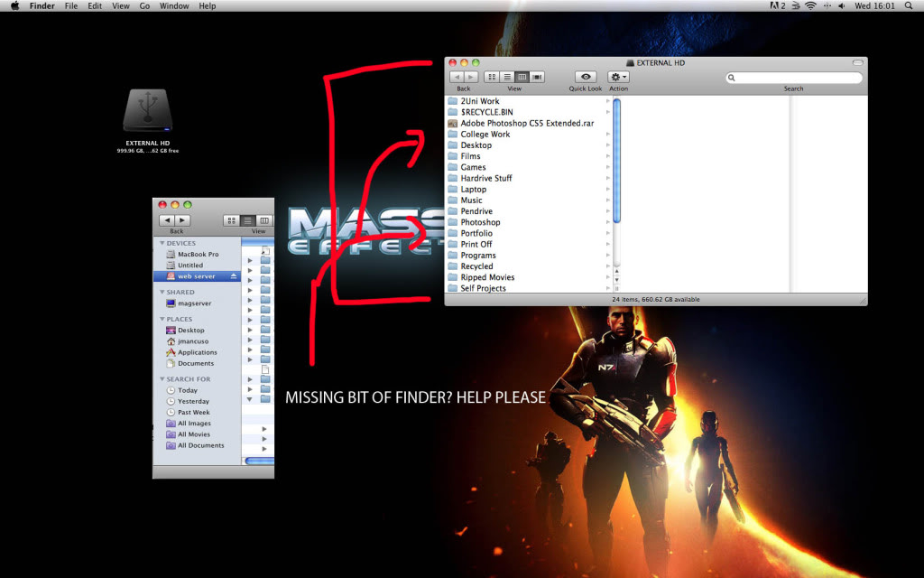Viewport: 924px width, 578px height.
Task: Select MacBook Pro in the sidebar
Action: click(x=197, y=254)
